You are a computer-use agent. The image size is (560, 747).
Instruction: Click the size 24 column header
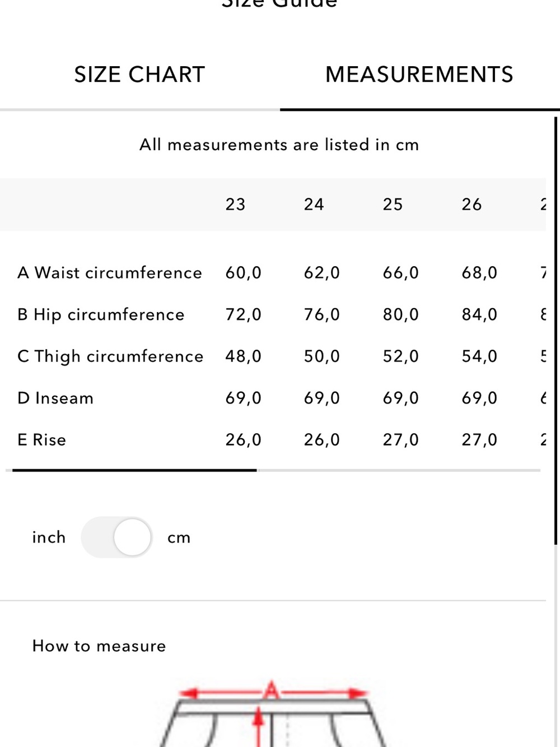pos(314,205)
